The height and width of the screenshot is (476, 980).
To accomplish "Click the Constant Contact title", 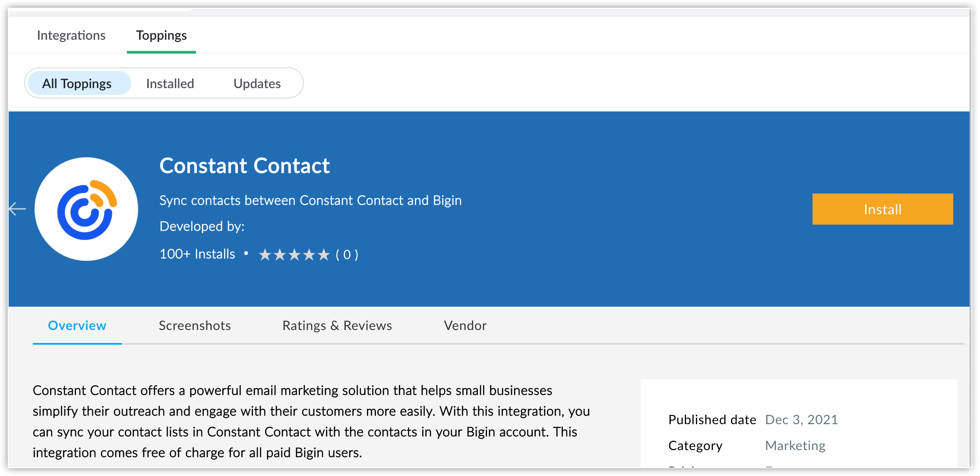I will point(245,166).
